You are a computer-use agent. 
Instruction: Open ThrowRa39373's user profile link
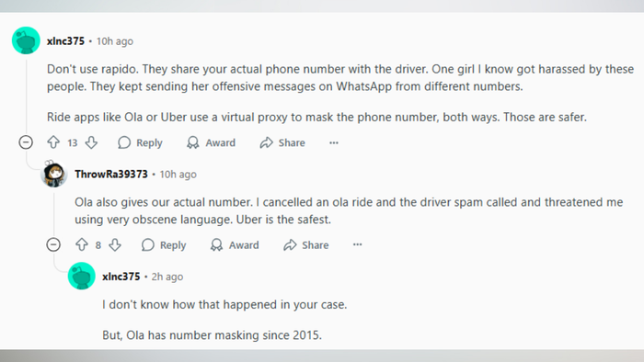111,175
